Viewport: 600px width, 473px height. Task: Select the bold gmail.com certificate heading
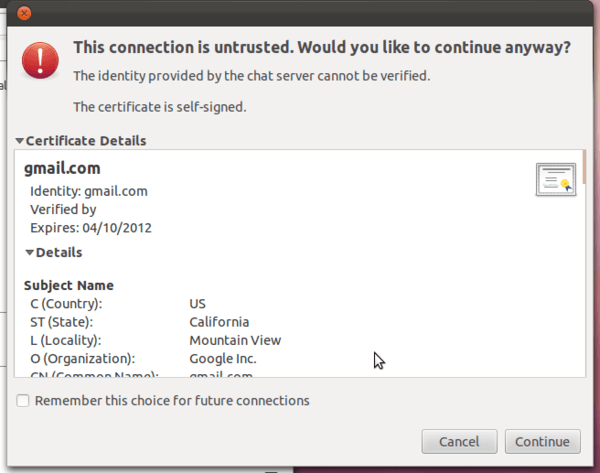(x=62, y=169)
